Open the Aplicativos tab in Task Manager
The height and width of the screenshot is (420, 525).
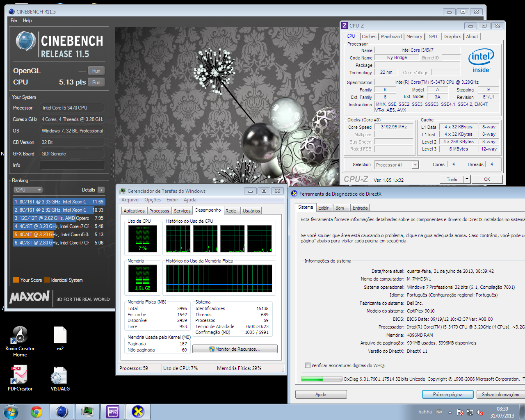coord(134,211)
